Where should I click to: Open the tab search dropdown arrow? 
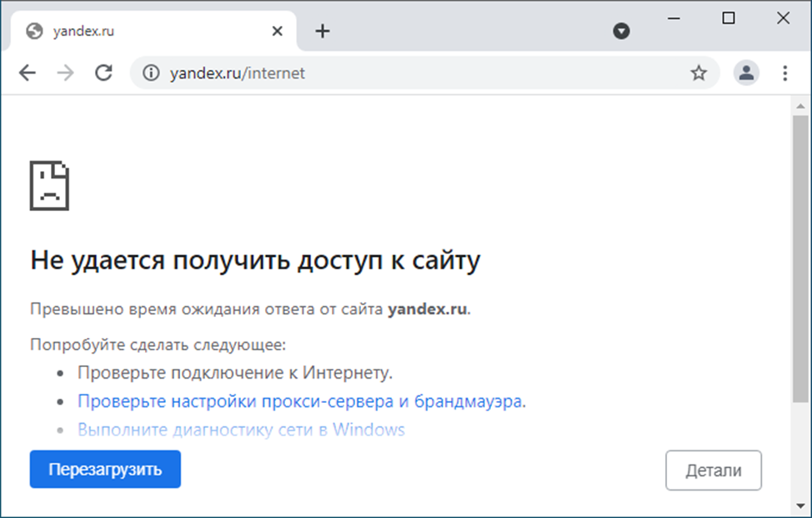click(x=621, y=31)
